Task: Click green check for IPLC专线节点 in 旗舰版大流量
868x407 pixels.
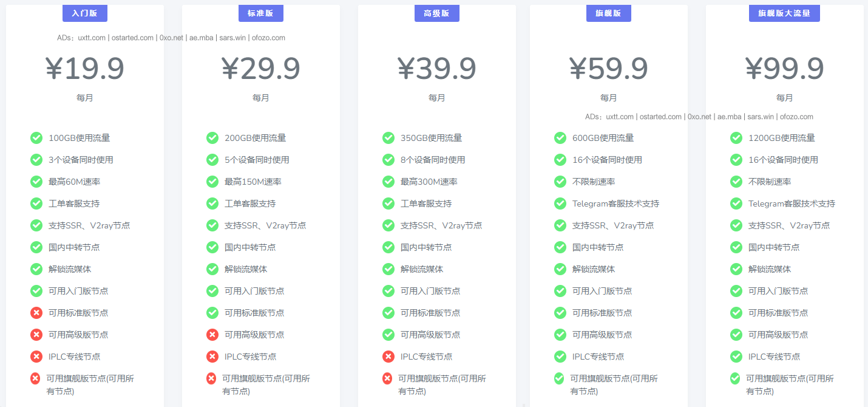Action: click(736, 357)
